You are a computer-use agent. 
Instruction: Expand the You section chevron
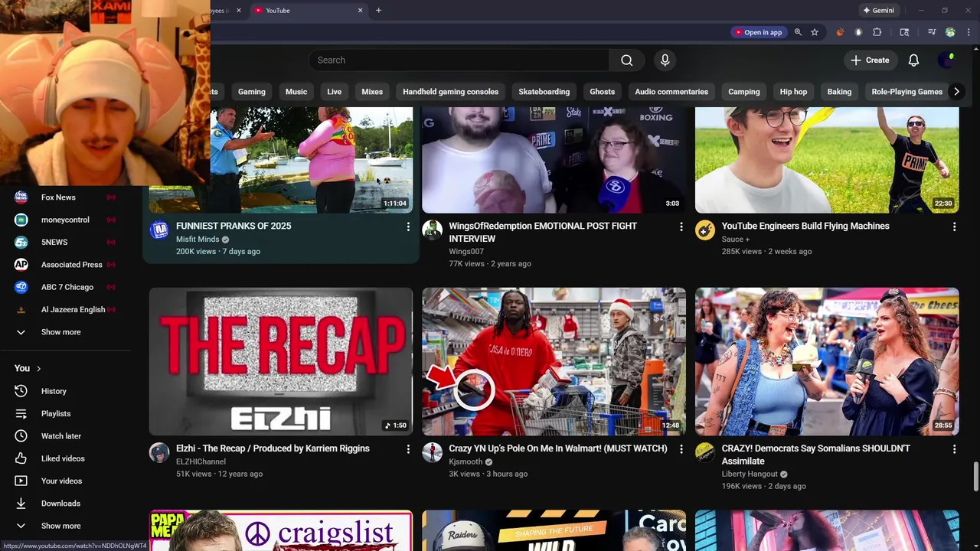[x=38, y=369]
